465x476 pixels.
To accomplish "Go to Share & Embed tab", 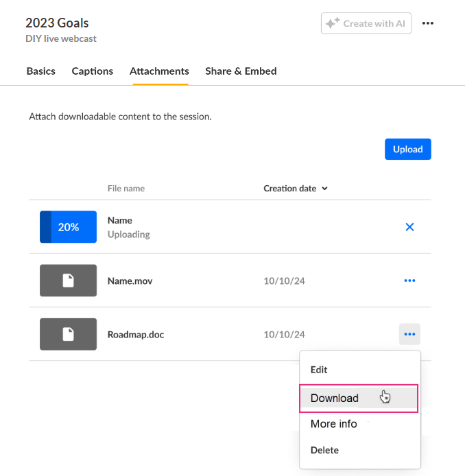I will [x=241, y=71].
